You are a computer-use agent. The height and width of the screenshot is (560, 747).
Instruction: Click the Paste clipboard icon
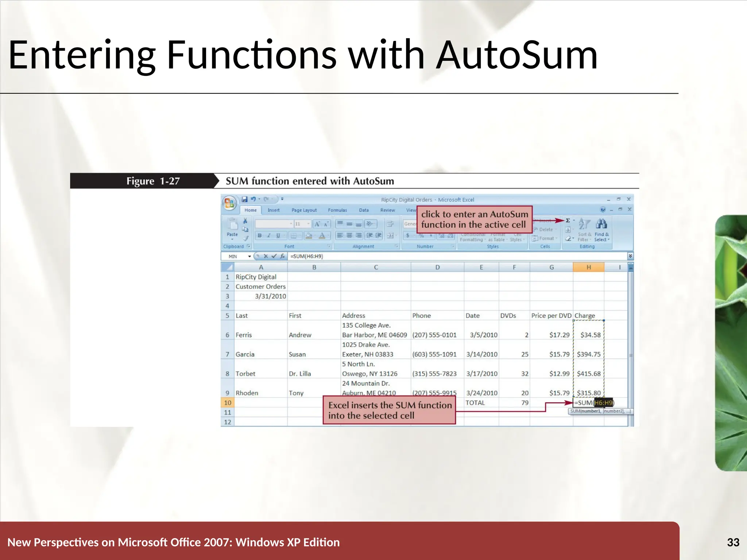232,224
